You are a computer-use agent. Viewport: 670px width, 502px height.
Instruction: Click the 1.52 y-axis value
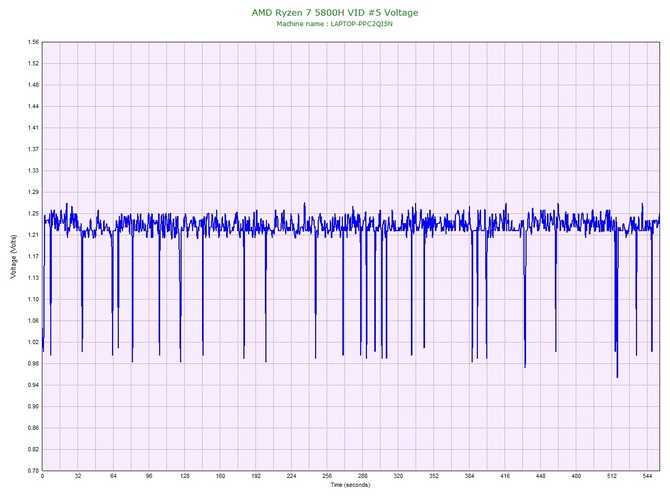pos(33,63)
